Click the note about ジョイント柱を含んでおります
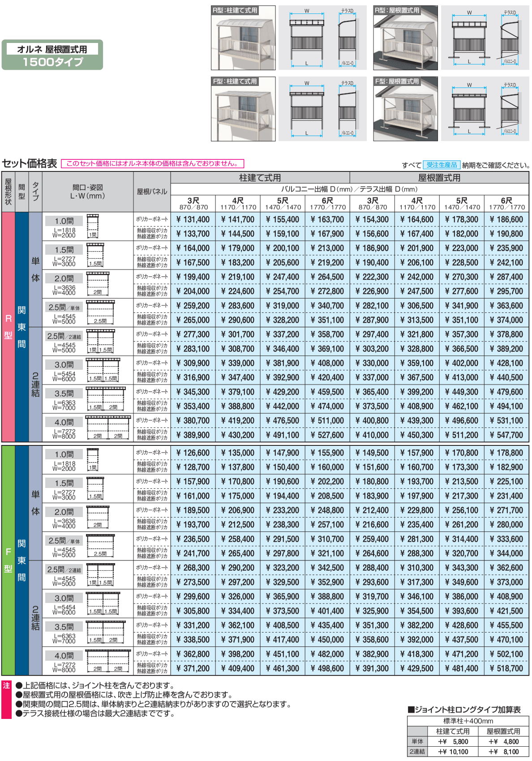 [x=95, y=685]
